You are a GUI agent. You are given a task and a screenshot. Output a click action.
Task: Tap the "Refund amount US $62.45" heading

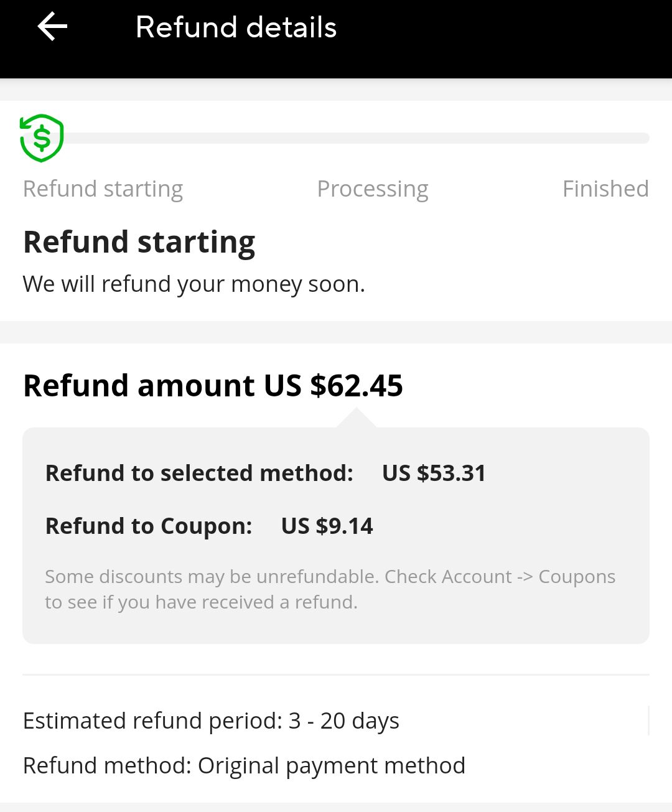coord(213,385)
